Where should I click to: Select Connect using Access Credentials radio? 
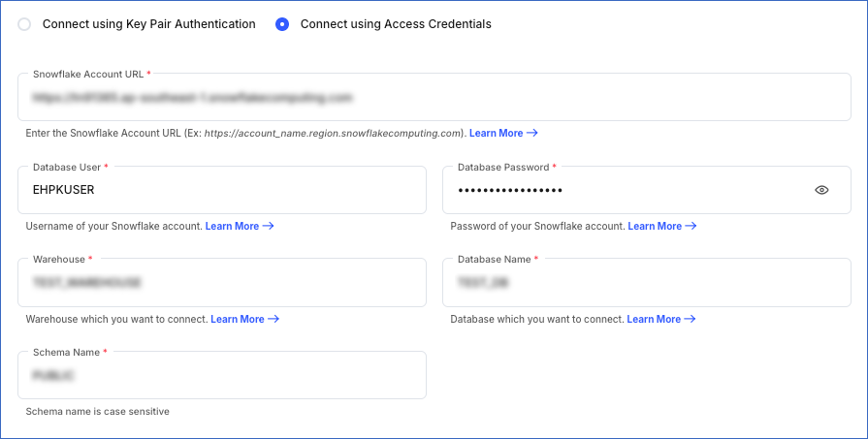click(282, 24)
